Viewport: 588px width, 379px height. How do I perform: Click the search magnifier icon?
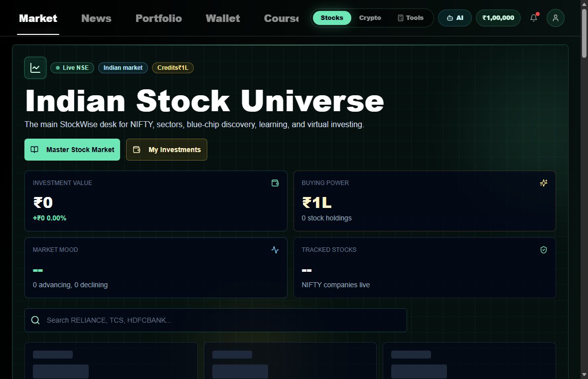tap(35, 320)
